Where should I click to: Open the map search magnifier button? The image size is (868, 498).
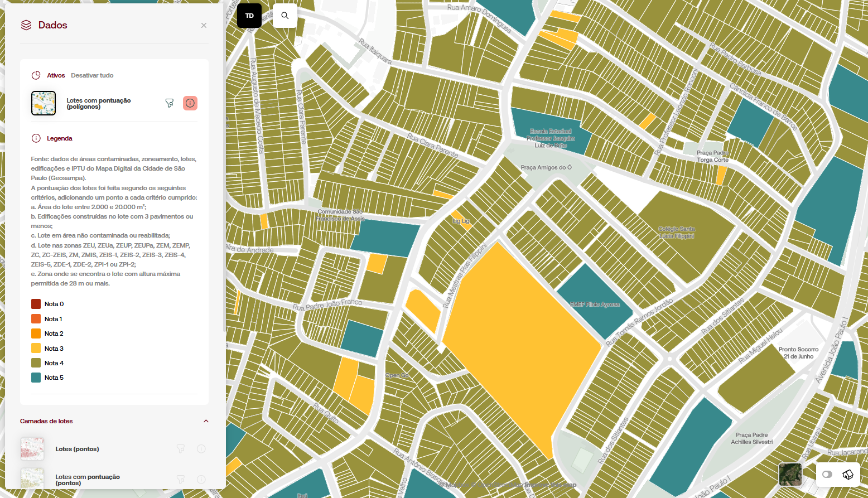[x=285, y=16]
